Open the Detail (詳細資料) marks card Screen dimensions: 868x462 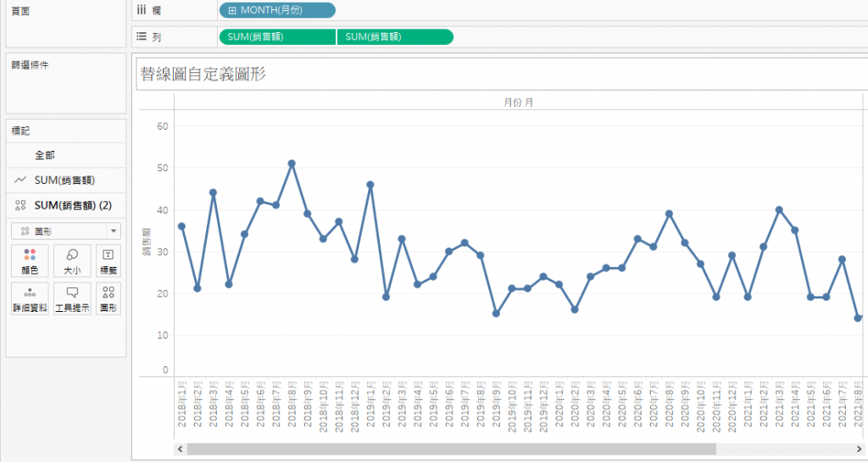[x=30, y=298]
